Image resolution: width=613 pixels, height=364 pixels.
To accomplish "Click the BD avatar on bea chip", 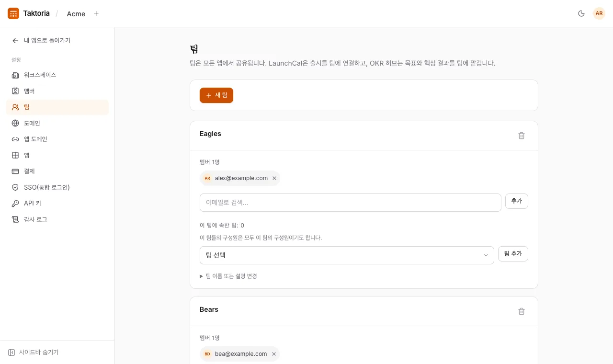I will pos(207,354).
